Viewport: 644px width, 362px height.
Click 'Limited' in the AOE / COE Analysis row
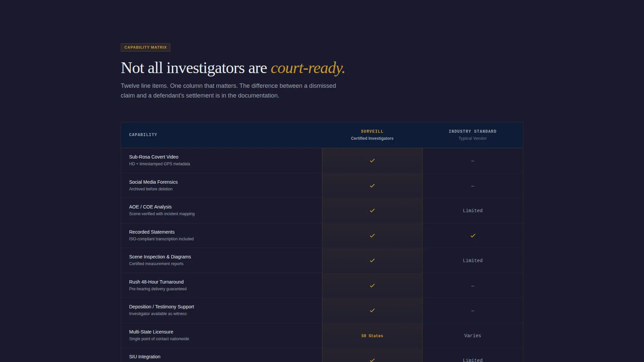473,210
